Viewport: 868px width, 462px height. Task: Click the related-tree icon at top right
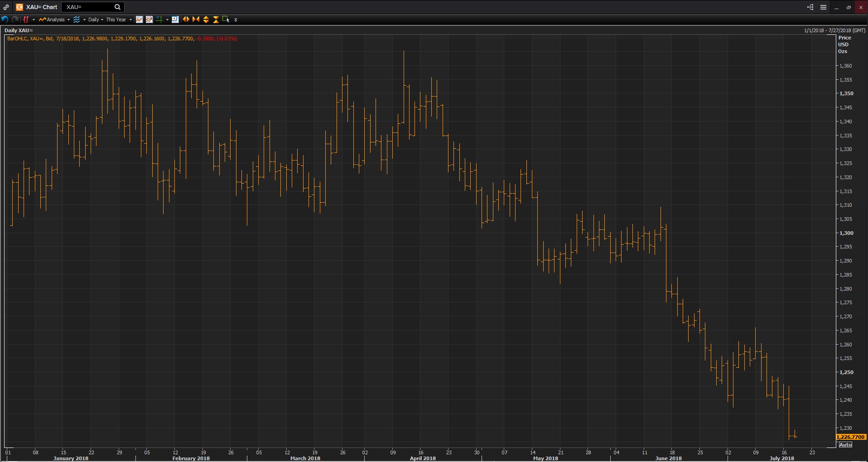[810, 7]
